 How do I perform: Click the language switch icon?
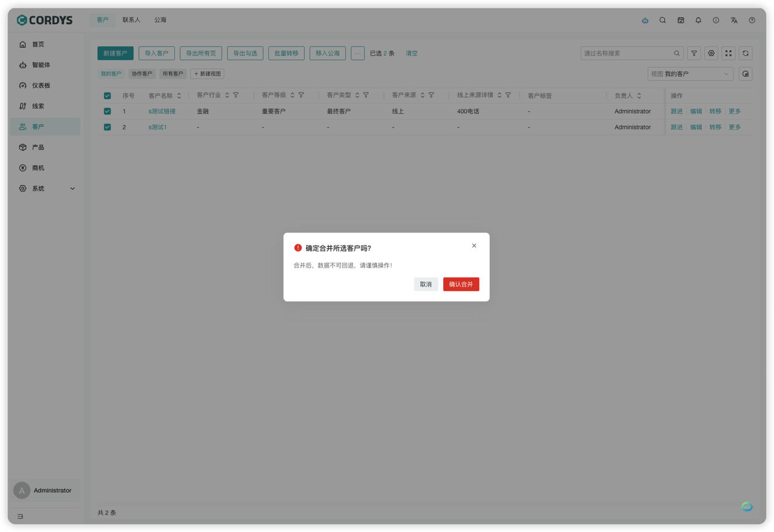click(734, 20)
